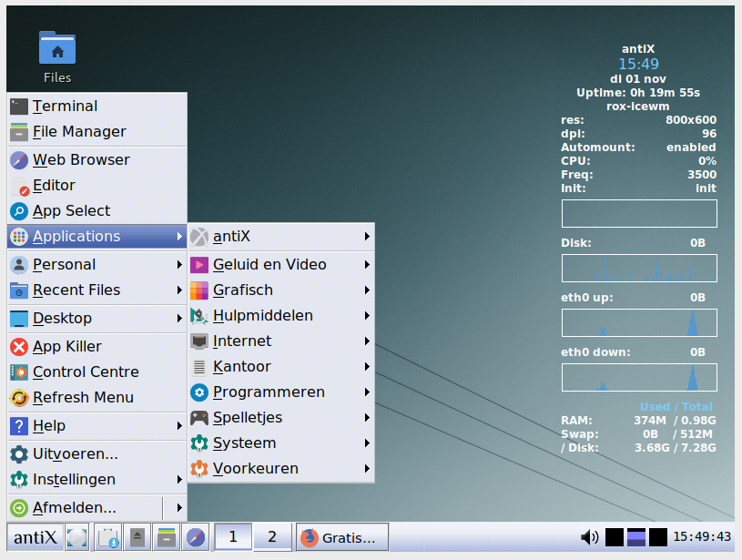742x560 pixels.
Task: Click the Gratis... Firefox taskbar button
Action: tap(342, 537)
